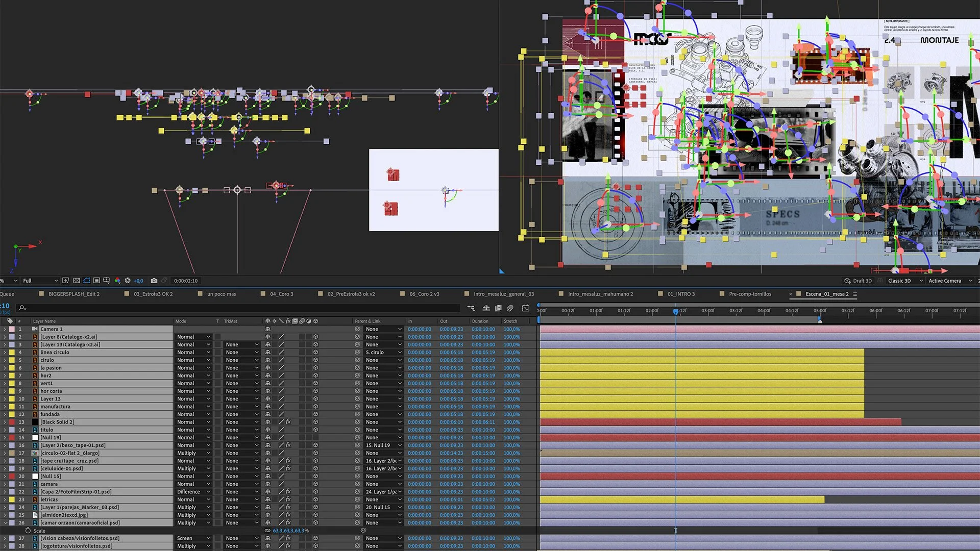The height and width of the screenshot is (551, 980).
Task: Toggle 3D switch for [almidon2texcd.jpg]
Action: click(x=315, y=515)
